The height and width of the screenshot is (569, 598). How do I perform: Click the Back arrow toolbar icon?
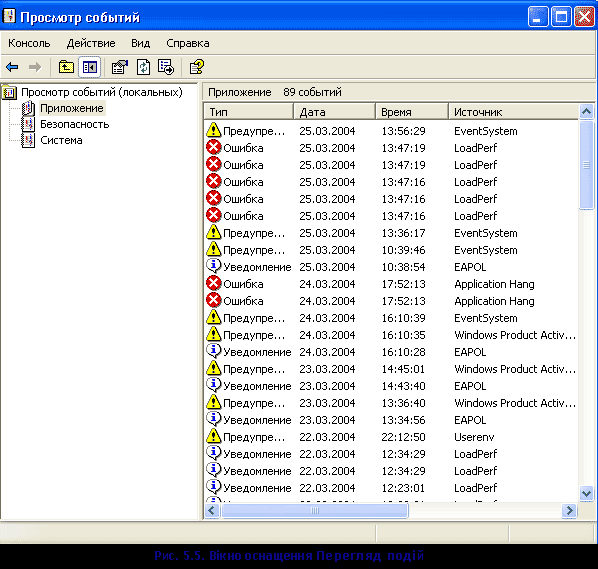point(12,68)
